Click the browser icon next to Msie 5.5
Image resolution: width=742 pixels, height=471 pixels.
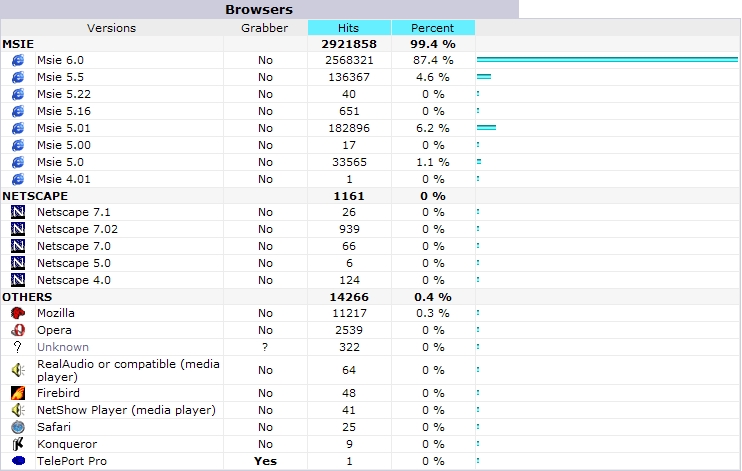click(18, 77)
